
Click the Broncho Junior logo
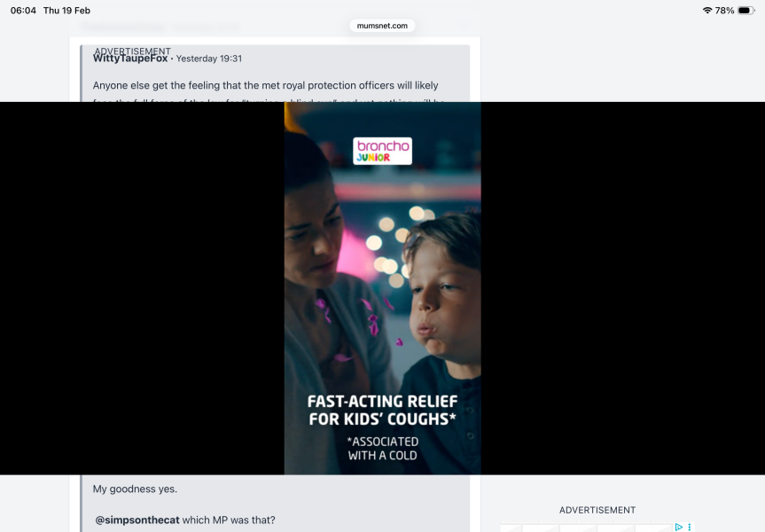[382, 151]
